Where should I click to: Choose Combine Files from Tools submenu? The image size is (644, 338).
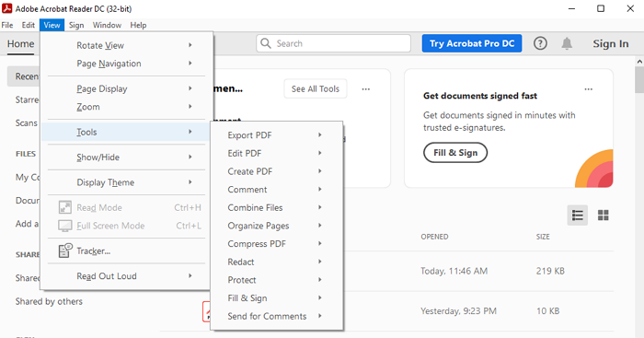pyautogui.click(x=277, y=207)
